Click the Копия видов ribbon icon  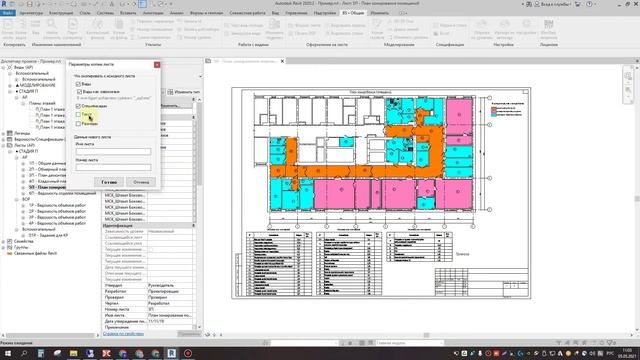coord(21,29)
